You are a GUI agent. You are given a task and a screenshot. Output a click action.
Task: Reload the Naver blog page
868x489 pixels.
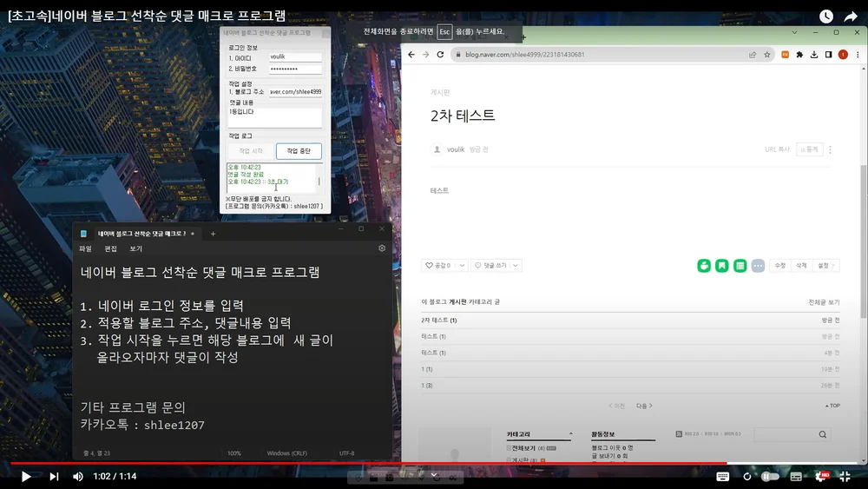pos(440,54)
